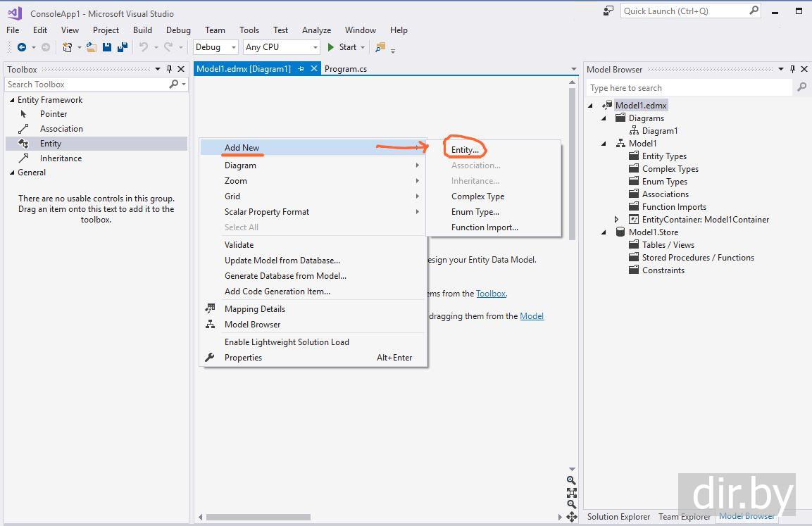Click the Toolbox hyperlink in the designer

tap(491, 294)
